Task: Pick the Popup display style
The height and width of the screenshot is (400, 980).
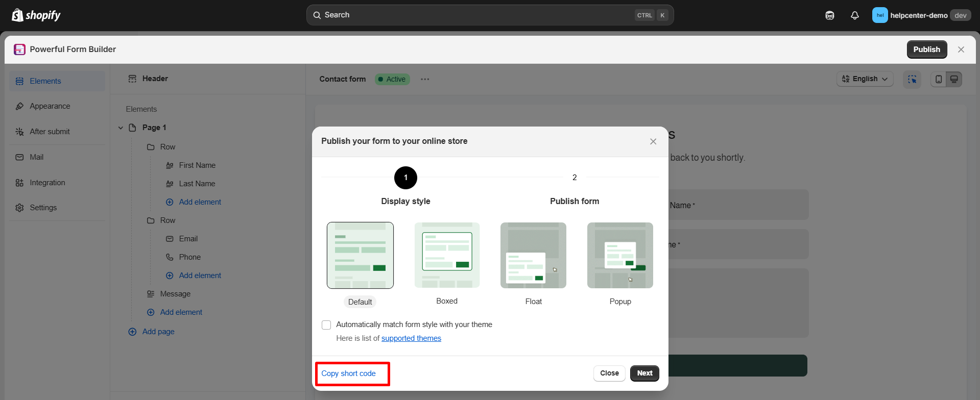Action: (620, 255)
